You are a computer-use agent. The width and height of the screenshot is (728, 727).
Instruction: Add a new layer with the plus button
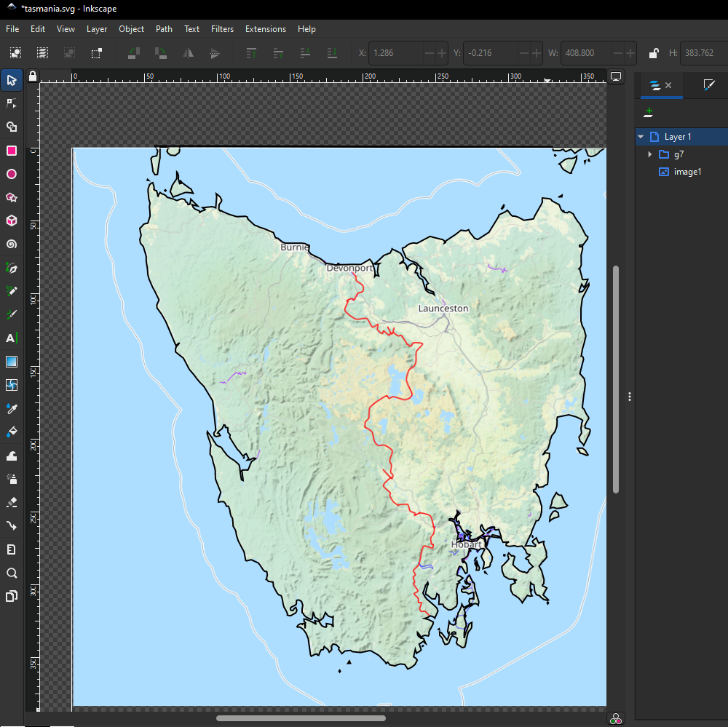pos(648,112)
